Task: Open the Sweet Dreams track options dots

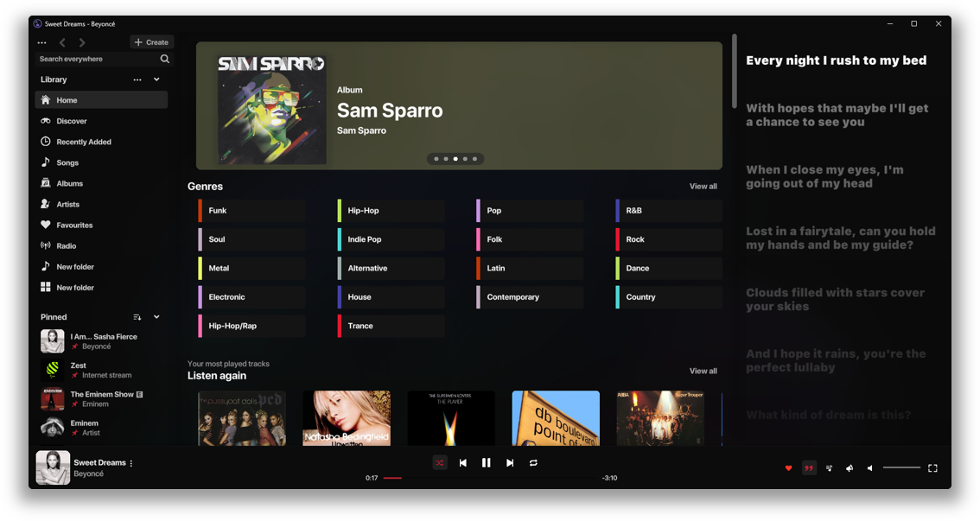Action: pos(131,463)
